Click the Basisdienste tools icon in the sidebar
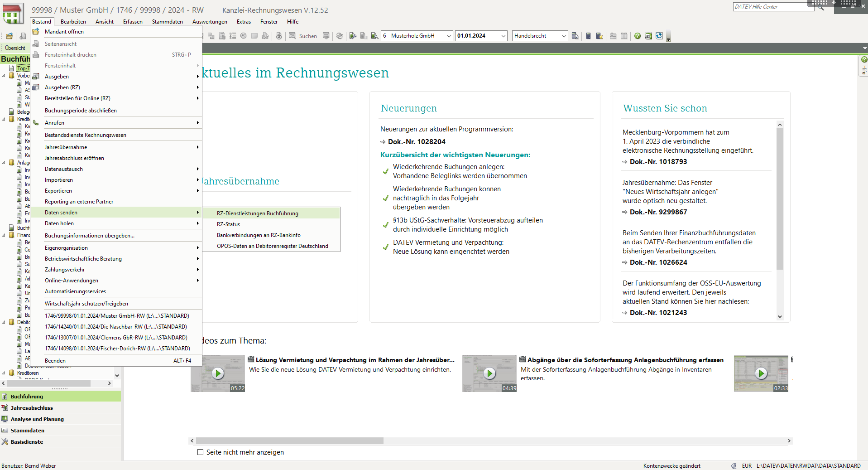868x470 pixels. coord(5,442)
